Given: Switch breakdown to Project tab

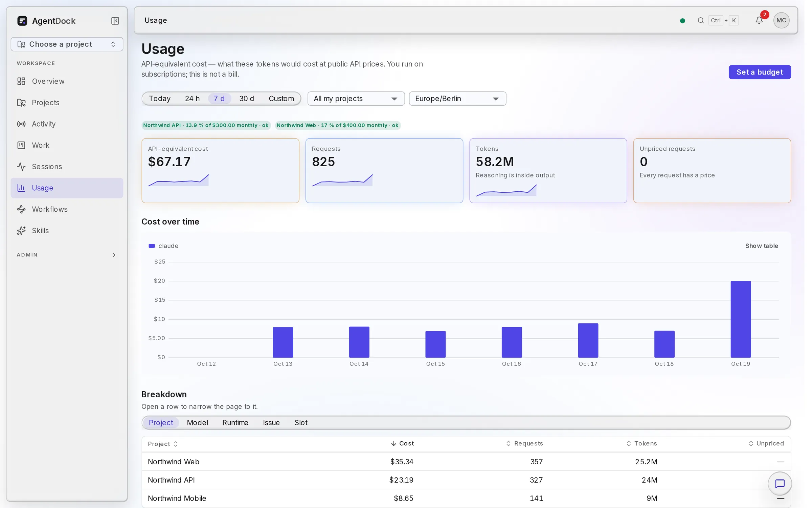Looking at the screenshot, I should [x=161, y=423].
